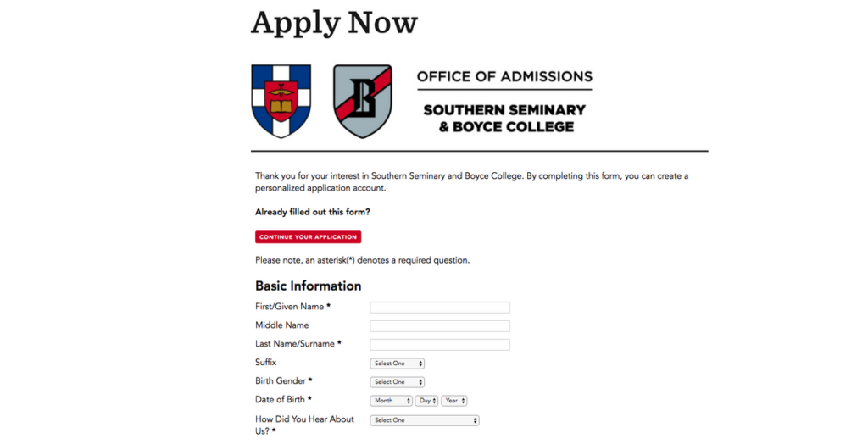Open the Year dropdown for birth date

click(454, 401)
